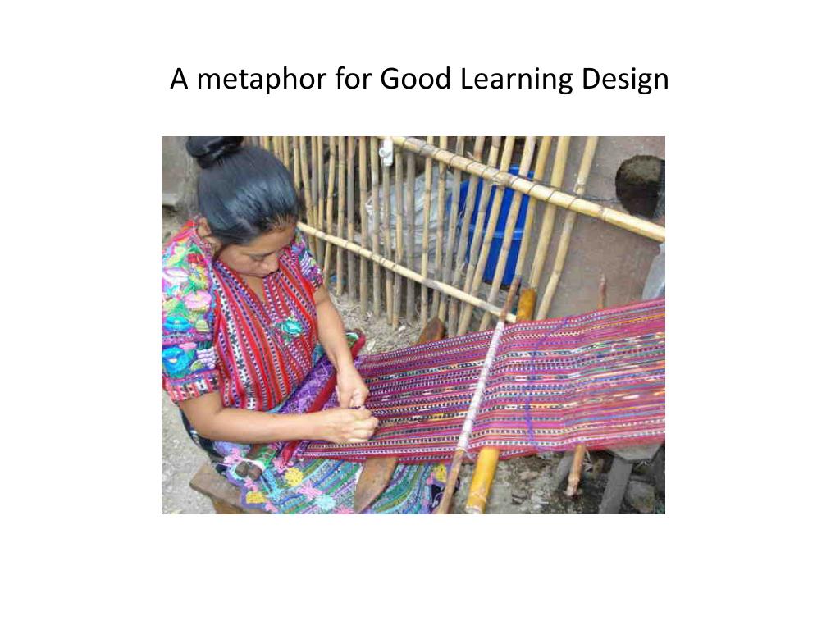
Task: Click the word "Design" in the title
Action: (x=625, y=80)
